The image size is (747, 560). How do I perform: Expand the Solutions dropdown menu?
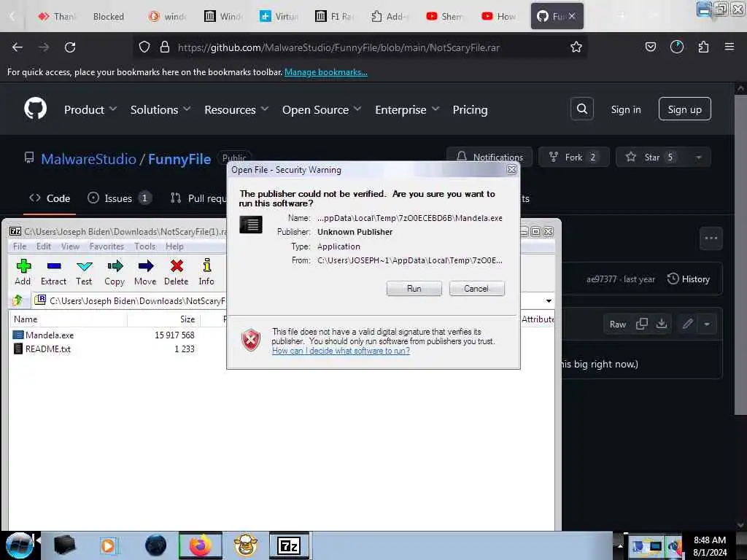click(160, 109)
